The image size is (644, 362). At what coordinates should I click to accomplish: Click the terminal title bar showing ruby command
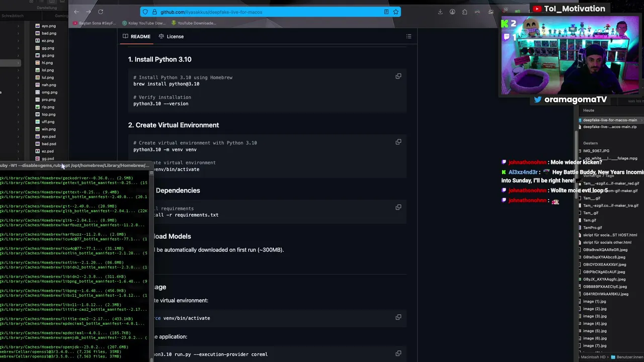(x=75, y=165)
